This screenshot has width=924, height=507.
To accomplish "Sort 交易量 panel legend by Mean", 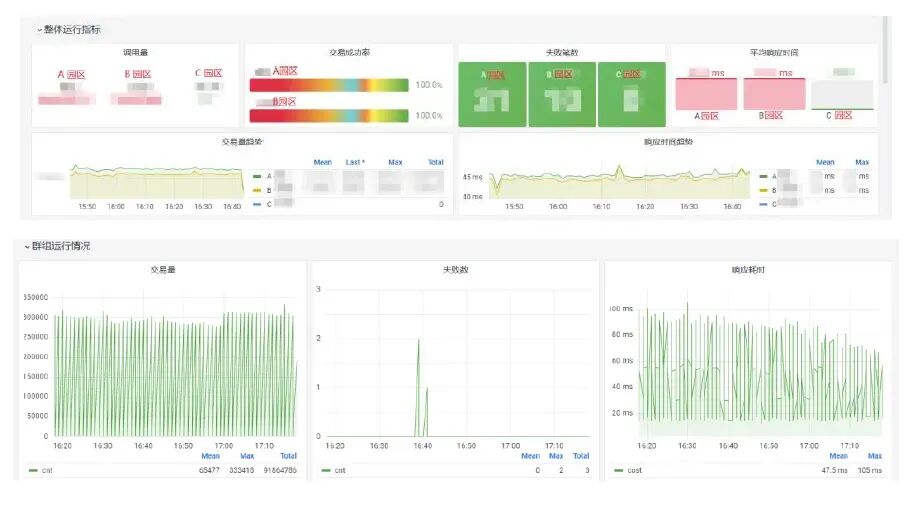I will [x=210, y=456].
